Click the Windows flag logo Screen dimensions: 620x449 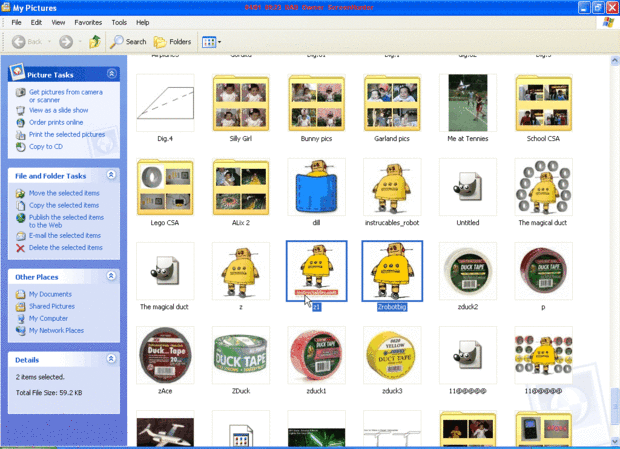pyautogui.click(x=608, y=23)
